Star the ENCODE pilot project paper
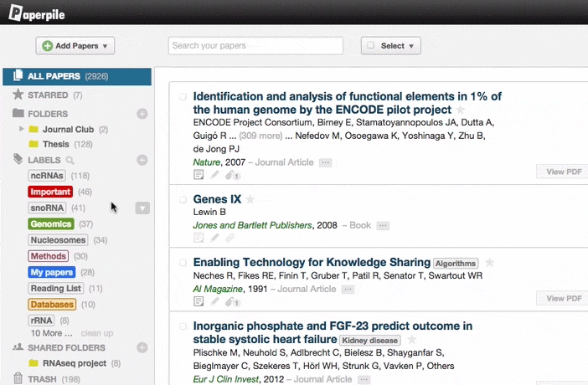 tap(460, 110)
